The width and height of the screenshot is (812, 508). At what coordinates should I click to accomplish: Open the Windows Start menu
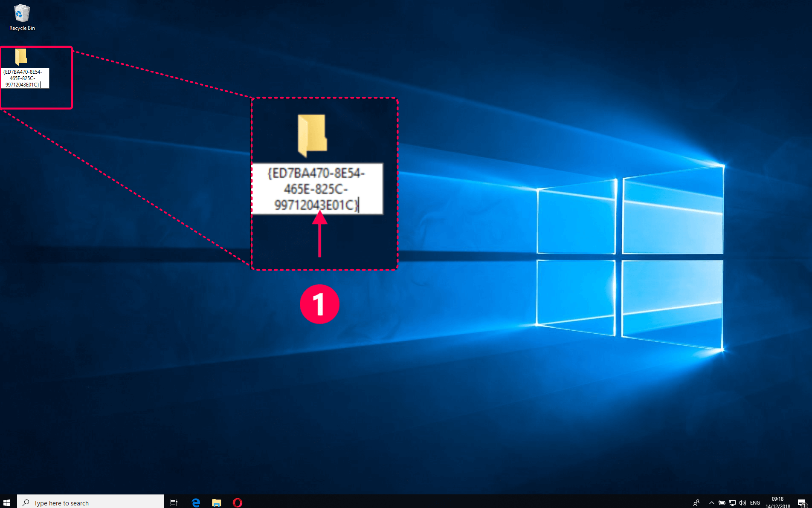pos(7,502)
